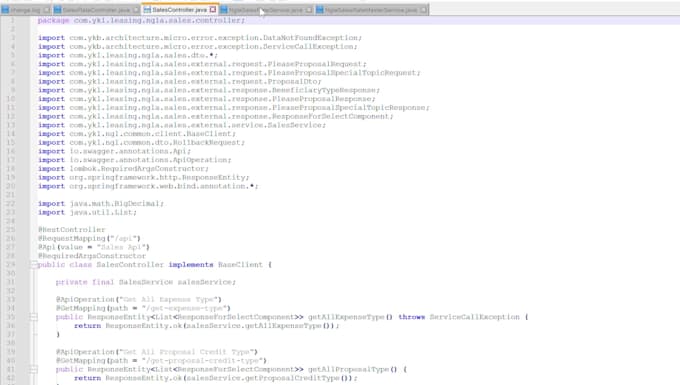The image size is (680, 385).
Task: Close the active SalesController.java tab
Action: tap(213, 9)
